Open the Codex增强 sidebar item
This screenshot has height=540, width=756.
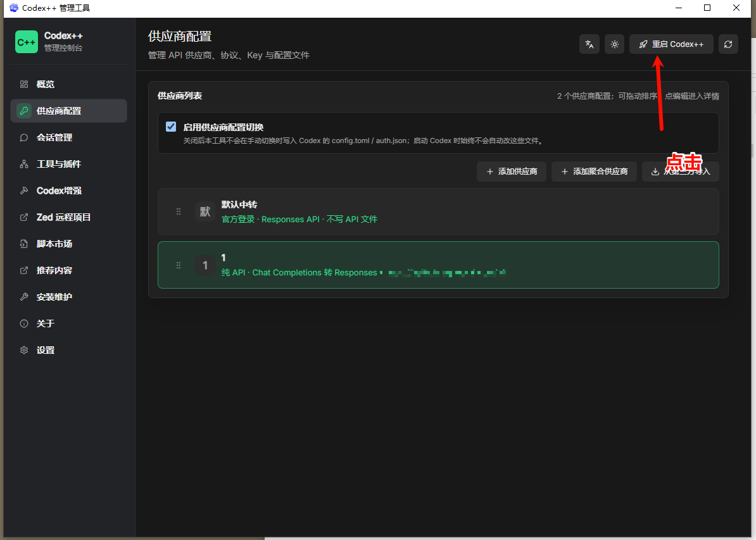pyautogui.click(x=68, y=191)
